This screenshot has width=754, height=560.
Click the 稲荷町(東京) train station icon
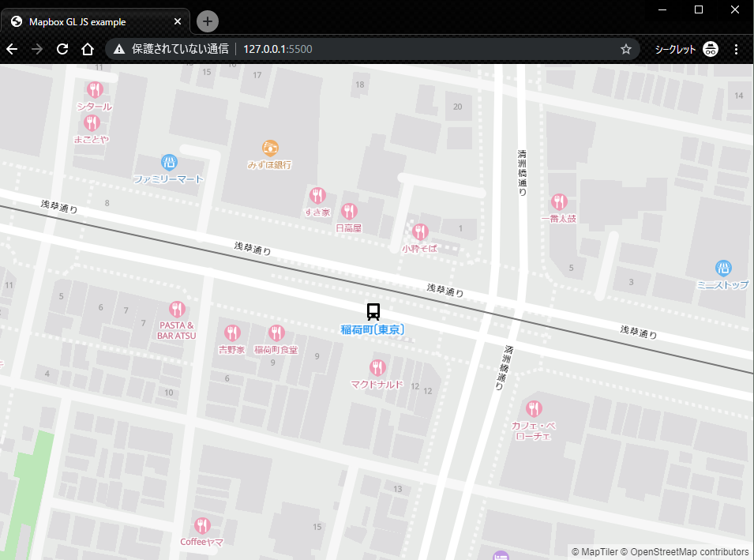pyautogui.click(x=373, y=311)
